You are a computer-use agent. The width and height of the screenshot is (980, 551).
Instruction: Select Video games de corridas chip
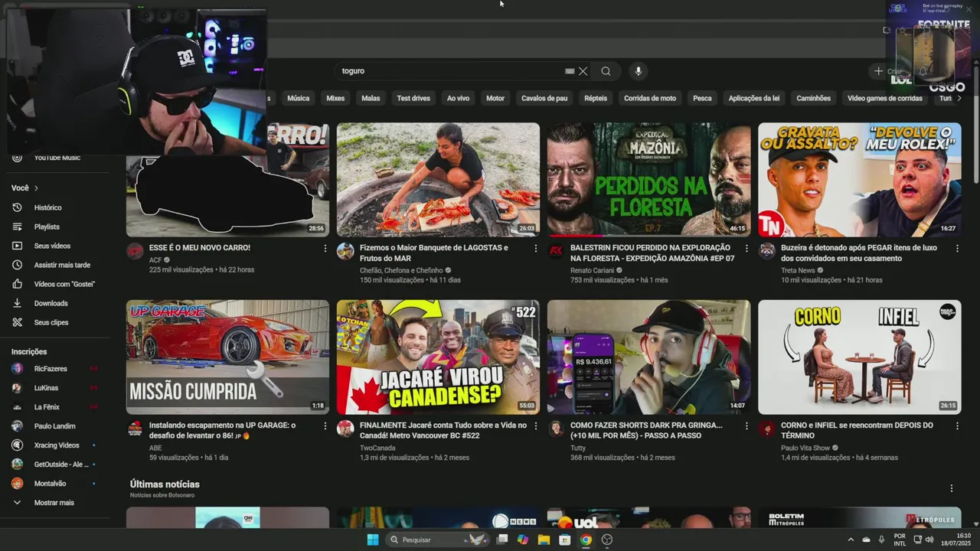[884, 98]
